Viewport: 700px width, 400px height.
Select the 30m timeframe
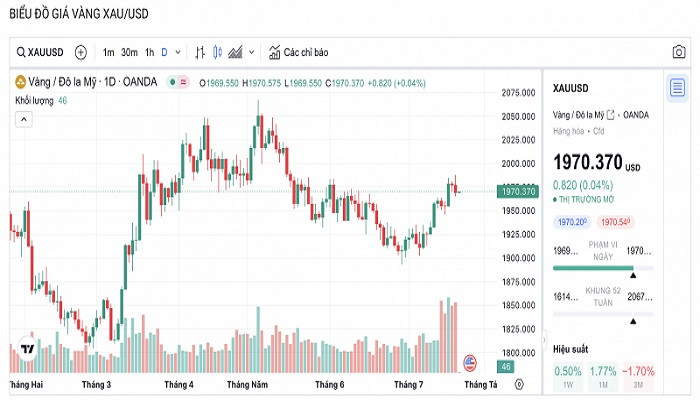pyautogui.click(x=129, y=52)
